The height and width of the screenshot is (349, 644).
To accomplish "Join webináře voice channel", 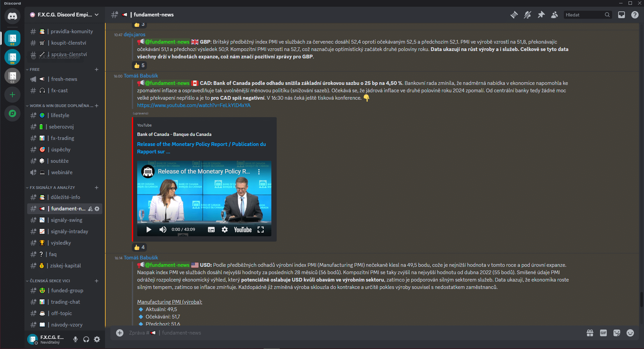I will click(65, 172).
